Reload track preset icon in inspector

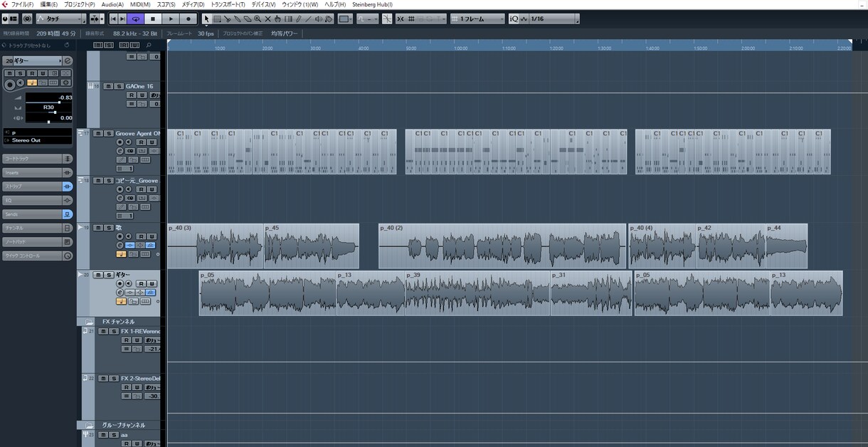tap(67, 45)
